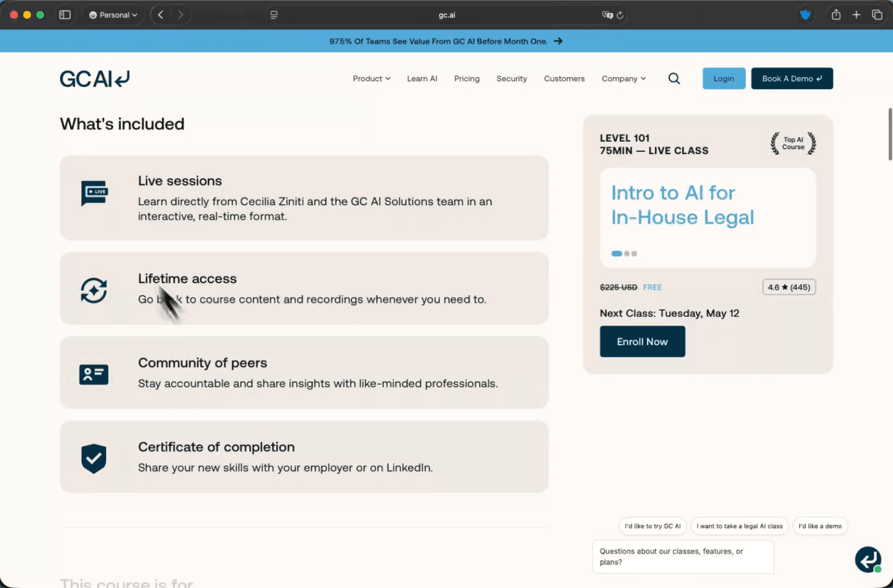Open the Security nav item

pyautogui.click(x=512, y=79)
